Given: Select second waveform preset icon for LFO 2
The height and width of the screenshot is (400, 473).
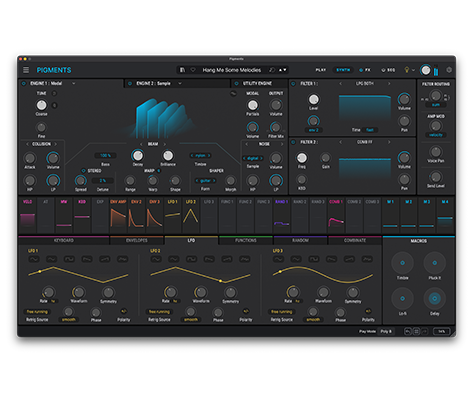Looking at the screenshot, I should (173, 259).
